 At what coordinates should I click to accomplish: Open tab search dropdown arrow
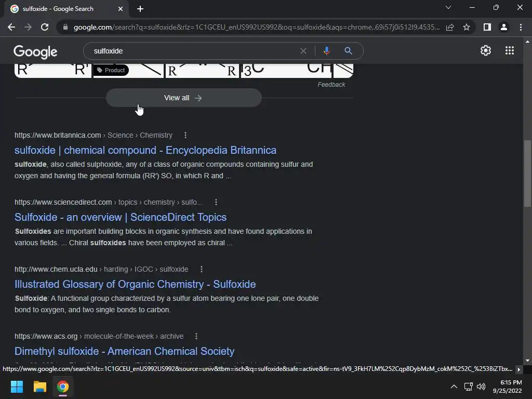click(x=448, y=7)
